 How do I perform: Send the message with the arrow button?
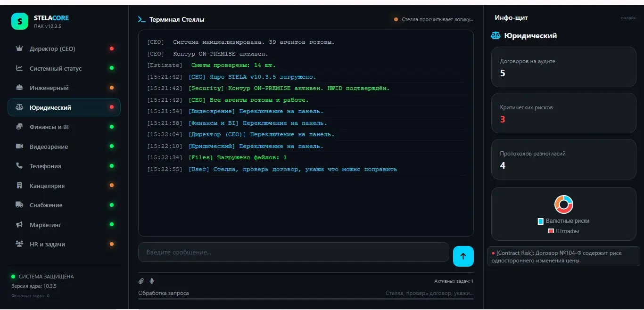point(463,256)
